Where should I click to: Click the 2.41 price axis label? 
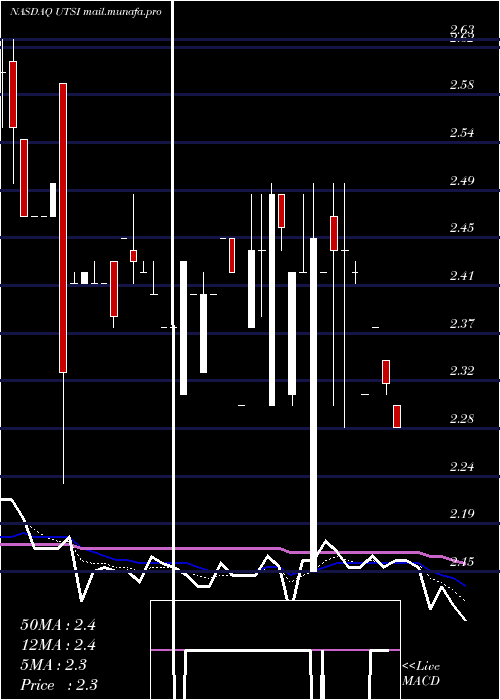click(x=462, y=275)
